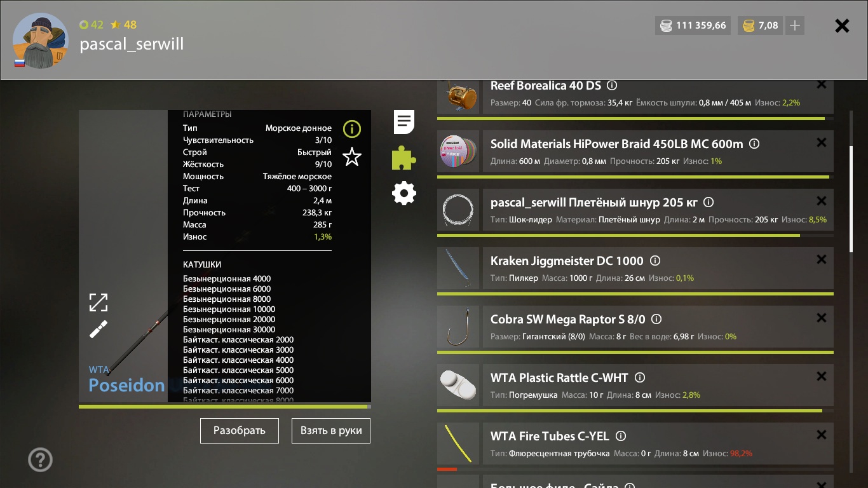Remove pascal_serwill Плетёный шнур leader
This screenshot has height=488, width=868.
[822, 201]
